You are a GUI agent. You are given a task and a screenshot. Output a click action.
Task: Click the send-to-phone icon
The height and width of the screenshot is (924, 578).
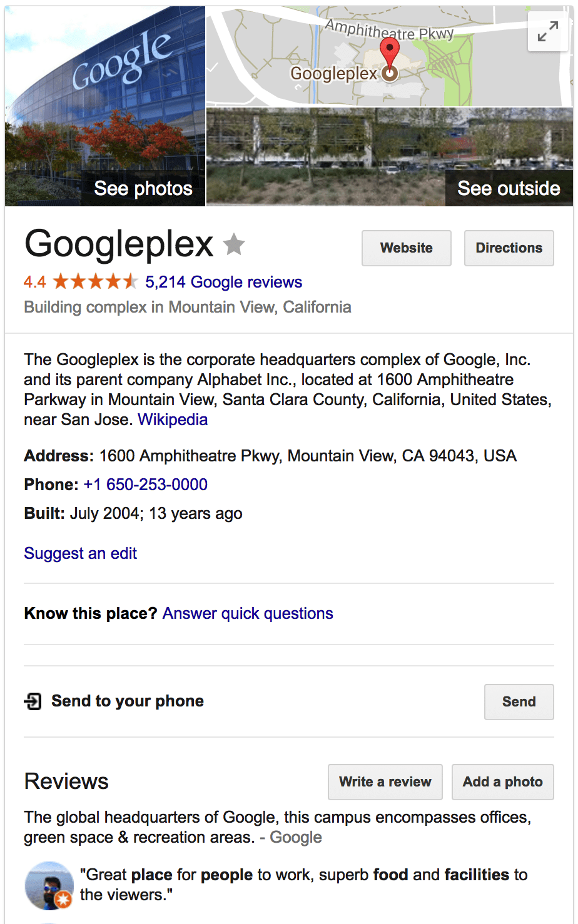pyautogui.click(x=33, y=701)
